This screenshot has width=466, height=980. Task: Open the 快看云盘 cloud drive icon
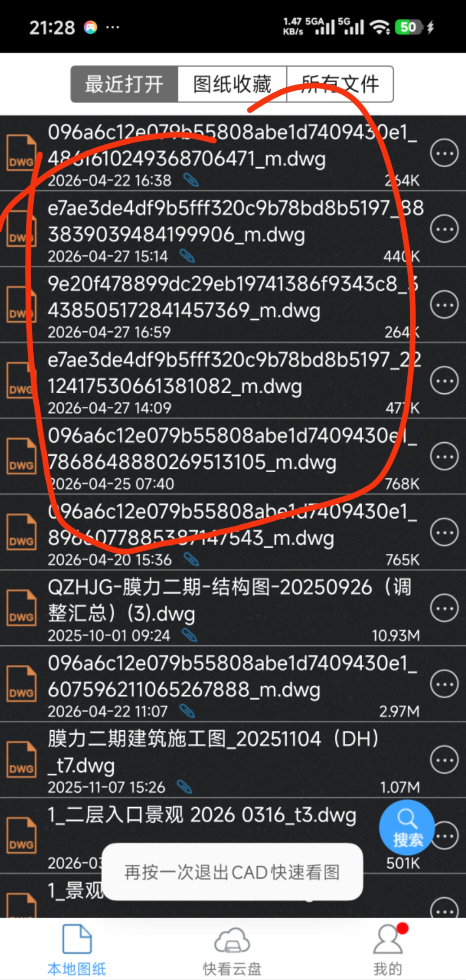(232, 940)
